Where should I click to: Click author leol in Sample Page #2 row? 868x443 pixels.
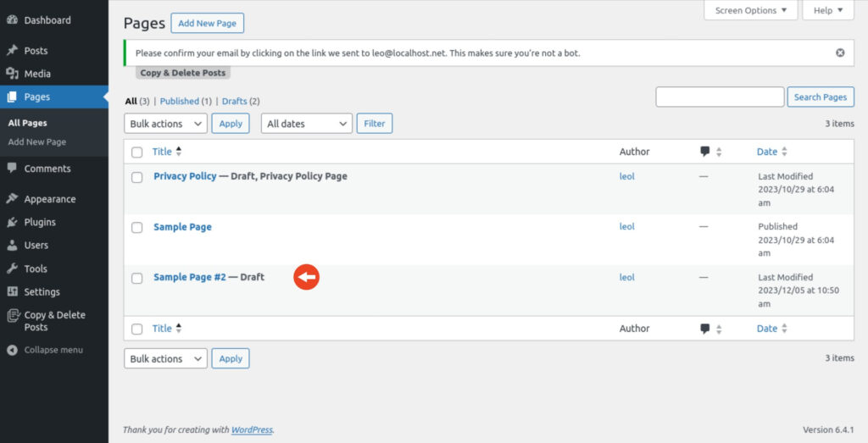(x=626, y=277)
